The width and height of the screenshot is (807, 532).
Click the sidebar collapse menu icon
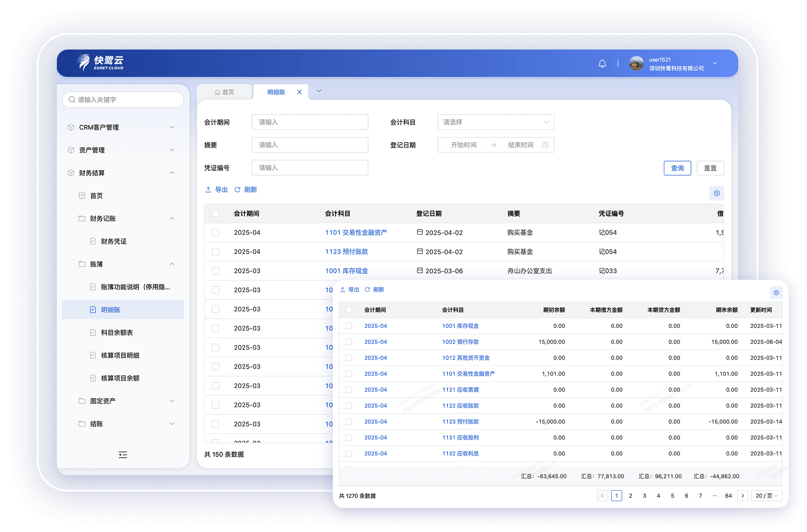click(x=123, y=454)
